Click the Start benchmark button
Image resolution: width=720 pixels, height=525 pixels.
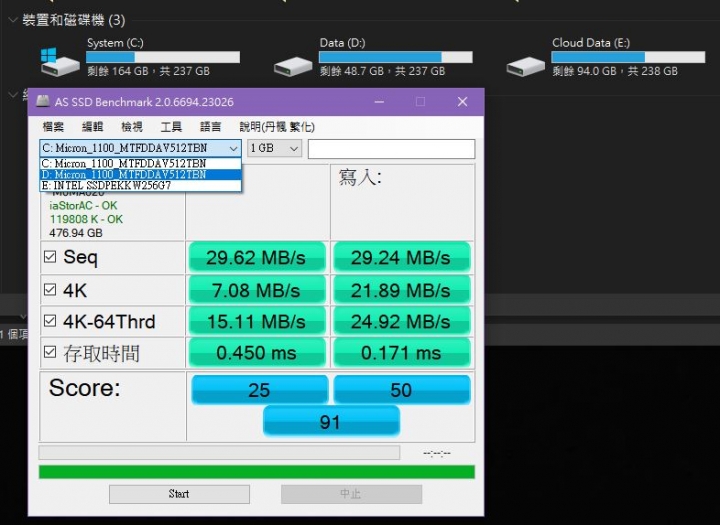tap(179, 494)
